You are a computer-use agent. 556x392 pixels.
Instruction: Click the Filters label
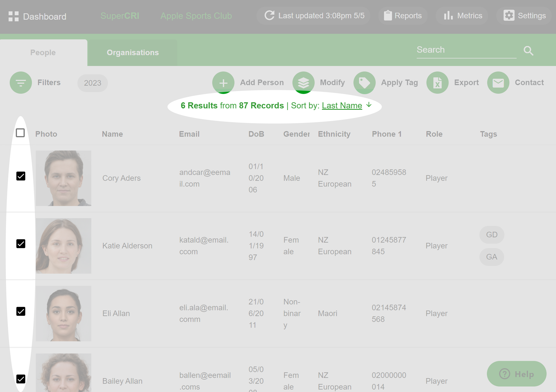(x=49, y=83)
